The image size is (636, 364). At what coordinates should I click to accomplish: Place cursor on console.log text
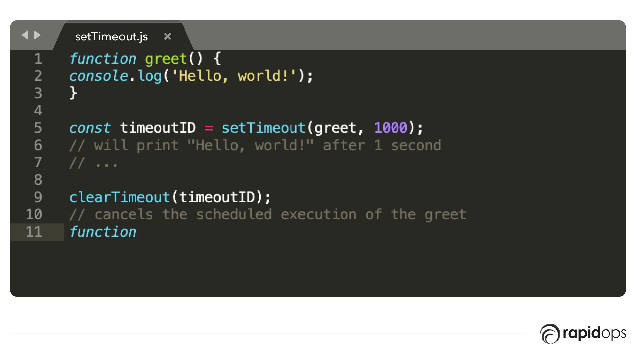[x=115, y=76]
